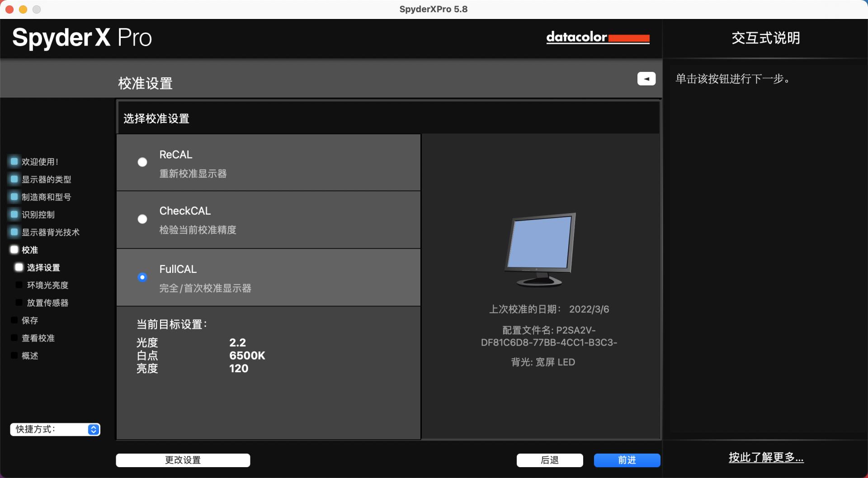Select the CheckCAL radio option

(x=142, y=219)
